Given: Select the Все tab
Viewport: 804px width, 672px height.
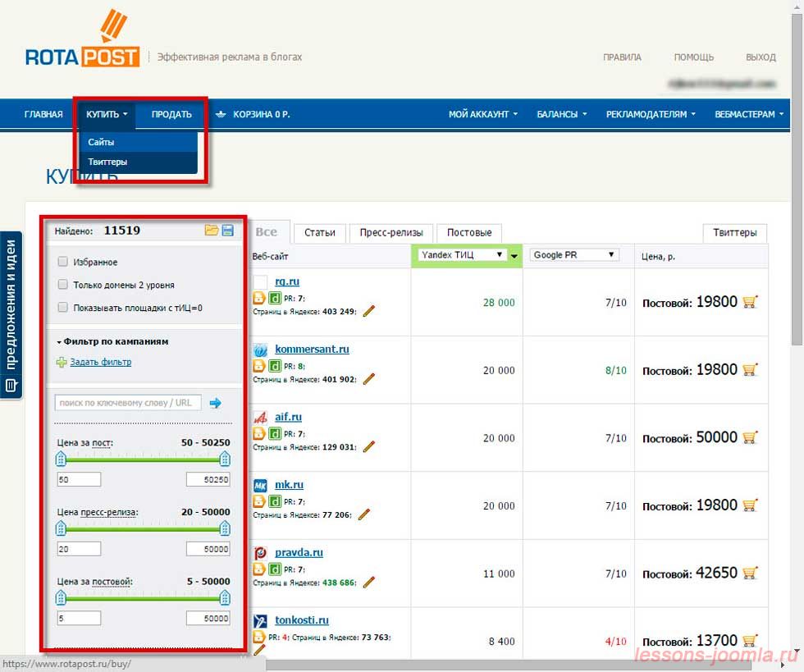Looking at the screenshot, I should 266,232.
